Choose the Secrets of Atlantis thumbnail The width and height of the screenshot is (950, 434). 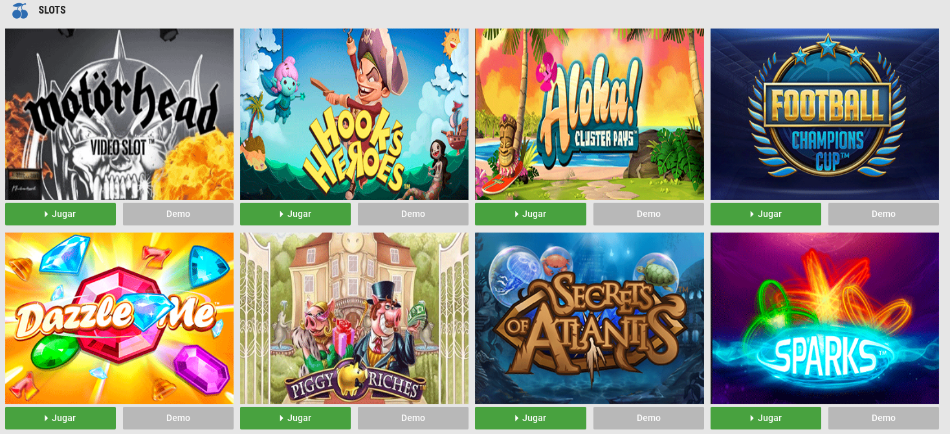coord(590,318)
